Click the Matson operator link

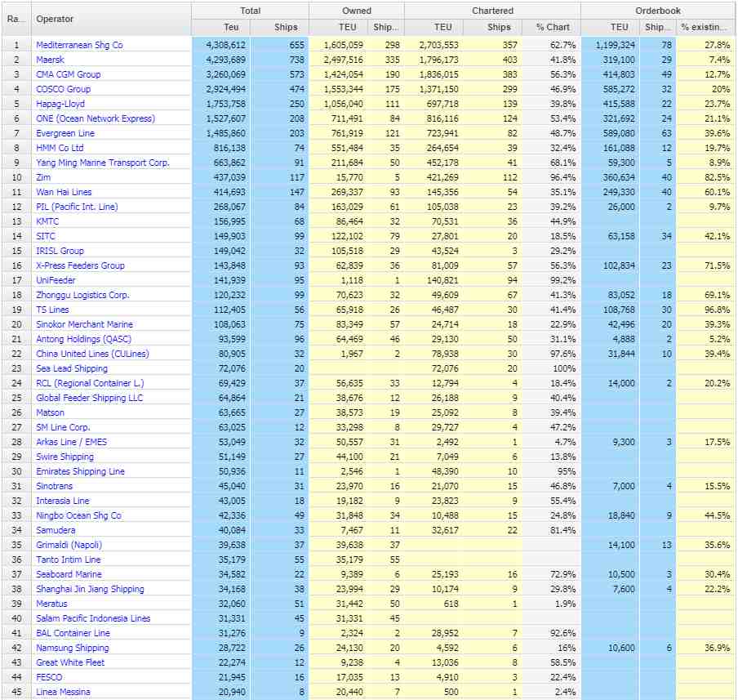pyautogui.click(x=50, y=412)
